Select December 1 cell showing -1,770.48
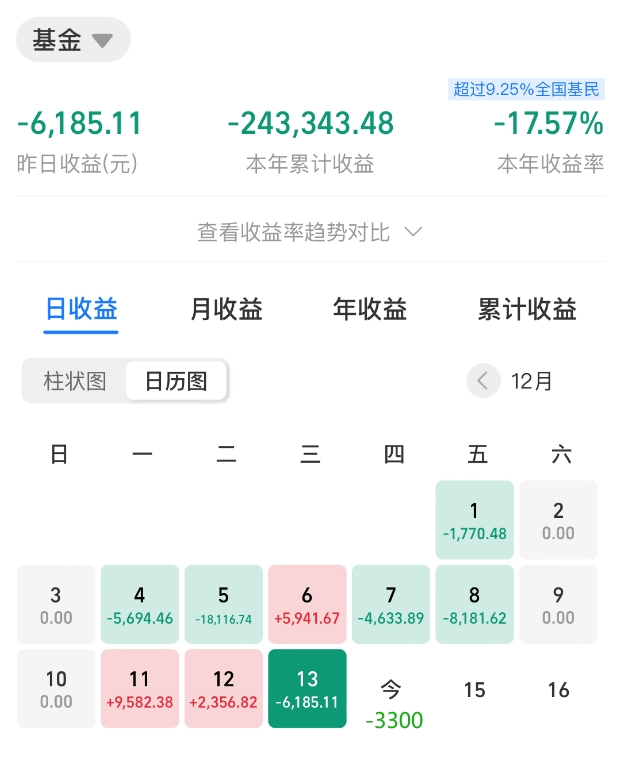 click(x=475, y=520)
